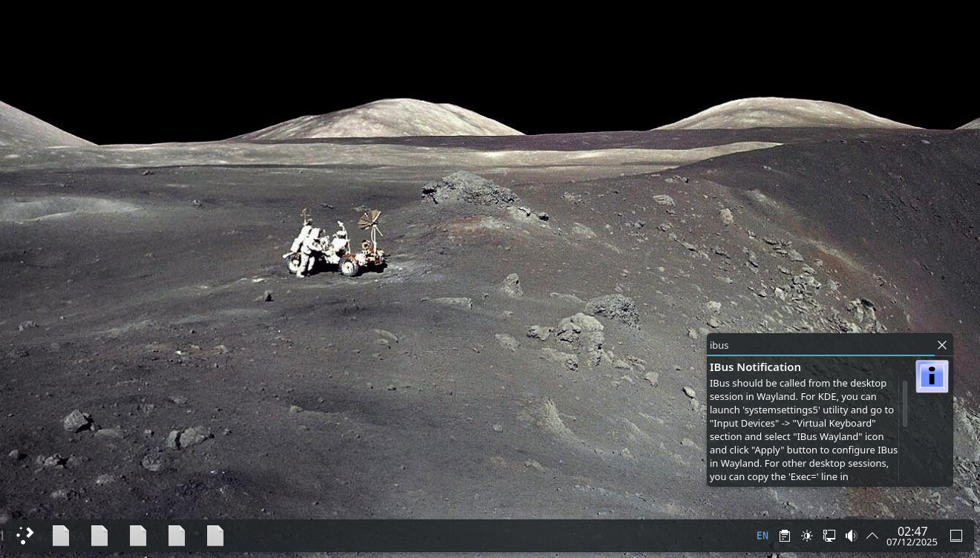Image resolution: width=980 pixels, height=558 pixels.
Task: Click the show desktop button at the taskbar end
Action: (x=957, y=536)
